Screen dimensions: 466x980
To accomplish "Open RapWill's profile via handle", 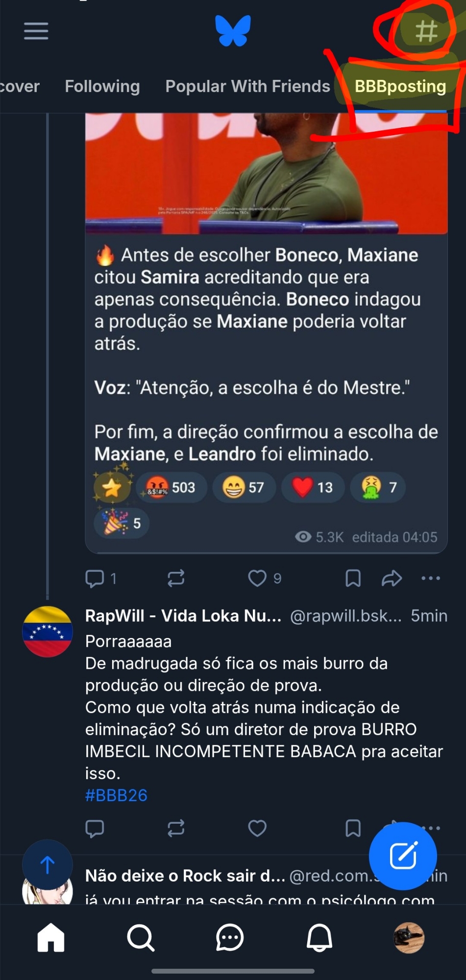I will (345, 616).
